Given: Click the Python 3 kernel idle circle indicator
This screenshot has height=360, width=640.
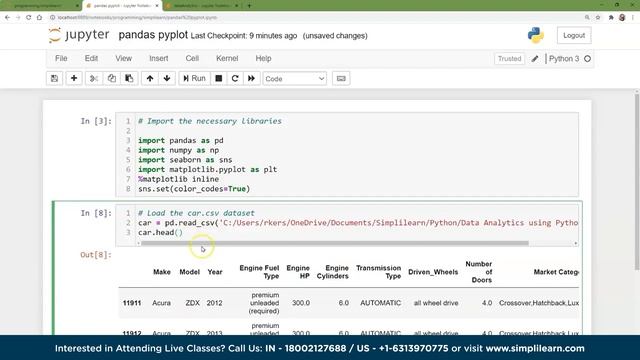Looking at the screenshot, I should [x=587, y=59].
